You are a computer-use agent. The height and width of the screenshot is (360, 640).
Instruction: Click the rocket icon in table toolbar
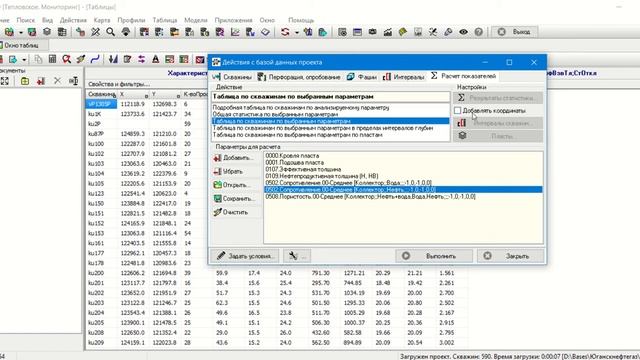pos(81,59)
